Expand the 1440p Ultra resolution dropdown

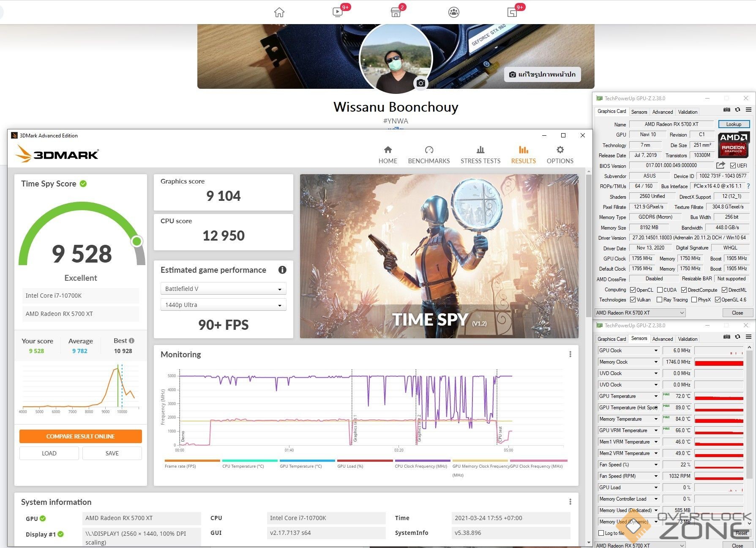tap(223, 305)
